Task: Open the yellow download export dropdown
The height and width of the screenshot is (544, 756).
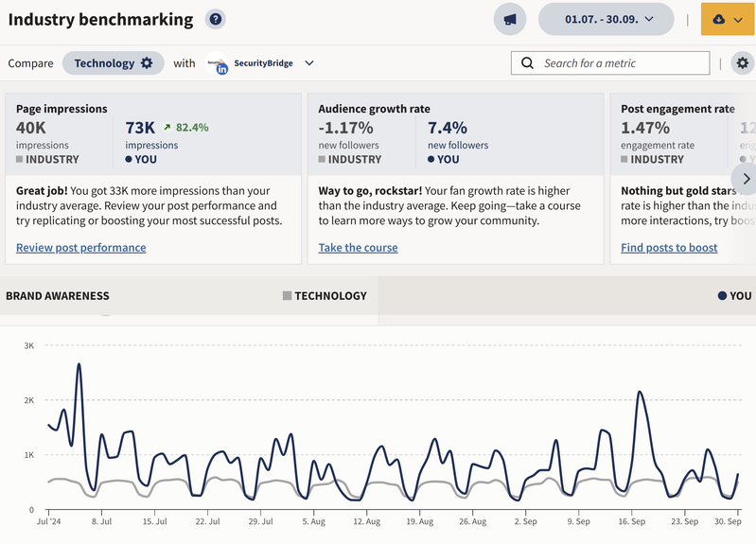Action: coord(728,19)
